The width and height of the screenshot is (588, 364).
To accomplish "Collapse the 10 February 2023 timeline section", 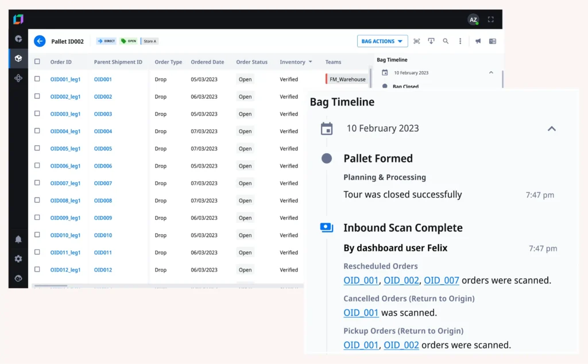I will (x=551, y=129).
